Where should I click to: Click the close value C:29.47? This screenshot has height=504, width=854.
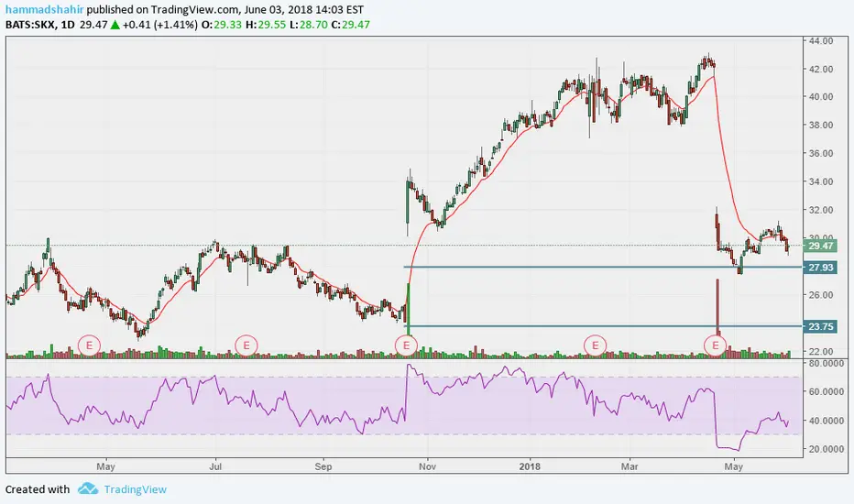(x=351, y=25)
